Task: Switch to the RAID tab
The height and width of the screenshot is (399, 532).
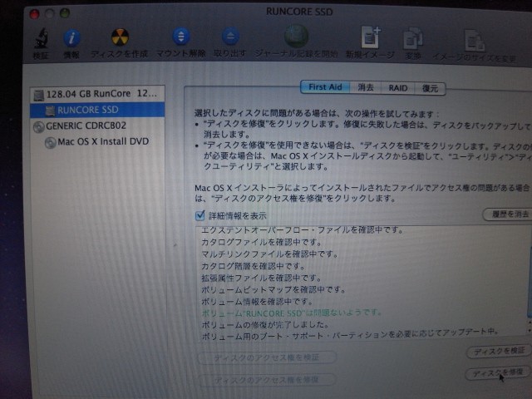Action: coord(398,88)
